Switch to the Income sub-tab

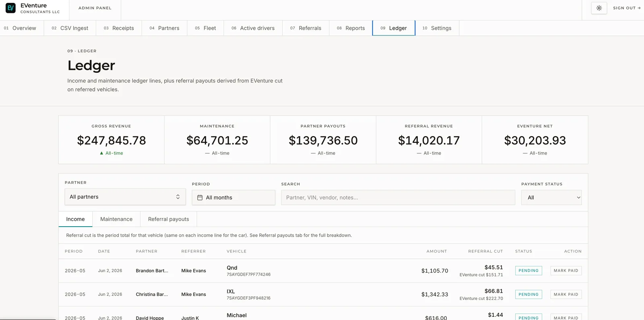75,219
